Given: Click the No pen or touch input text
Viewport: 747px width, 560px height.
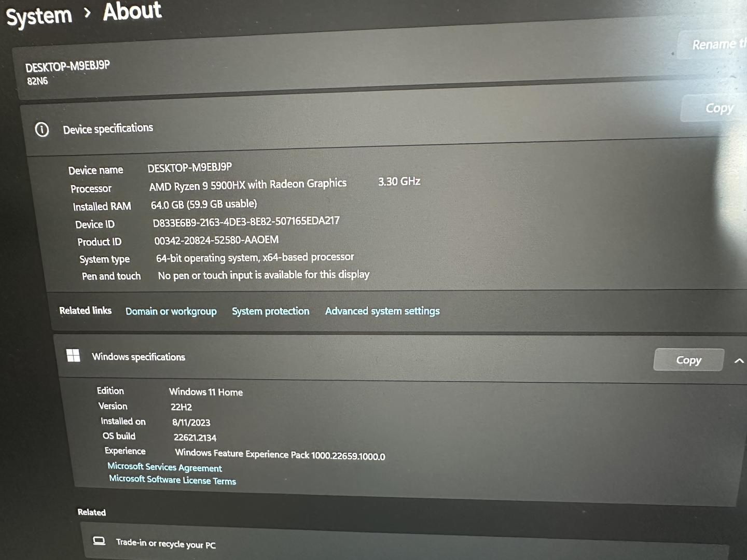Looking at the screenshot, I should 264,275.
